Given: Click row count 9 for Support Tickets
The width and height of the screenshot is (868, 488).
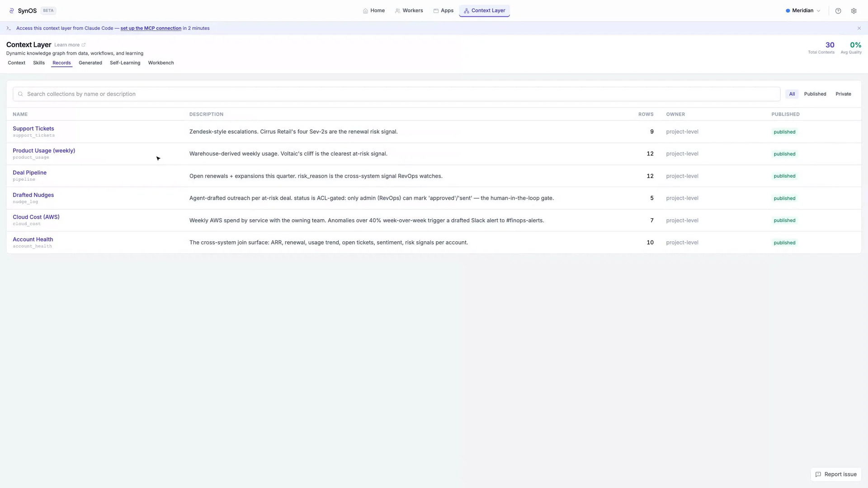Looking at the screenshot, I should click(x=652, y=132).
